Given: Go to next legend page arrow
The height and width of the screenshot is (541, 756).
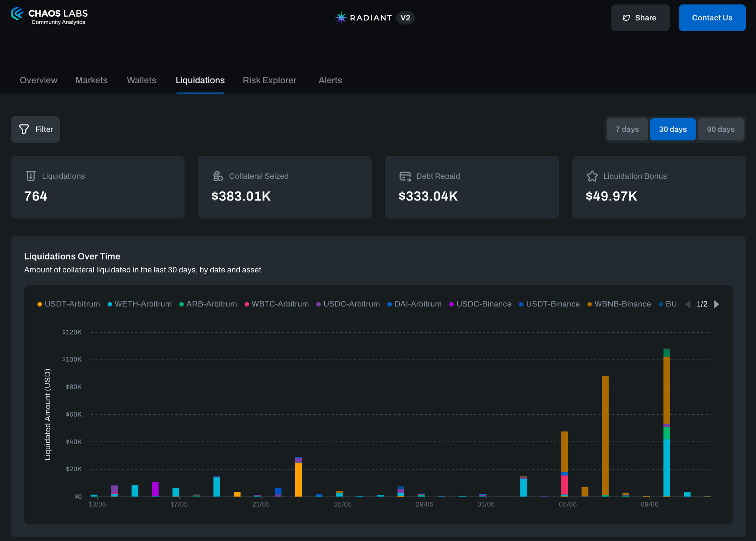Looking at the screenshot, I should coord(716,304).
